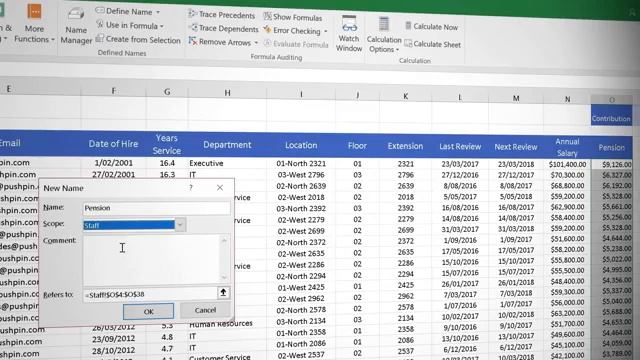Select the Scope box showing Staff
Viewport: 640px width, 360px height.
click(x=129, y=225)
